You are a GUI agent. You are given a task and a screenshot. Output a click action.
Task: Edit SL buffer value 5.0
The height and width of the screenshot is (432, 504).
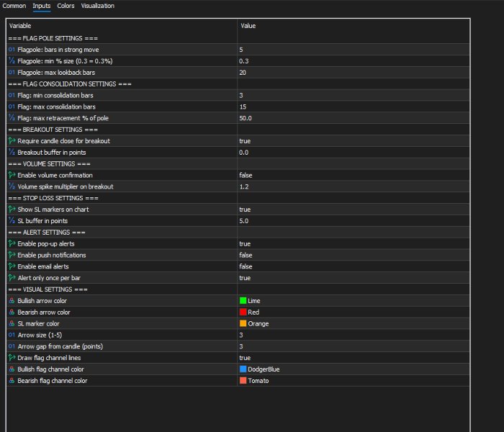(243, 221)
